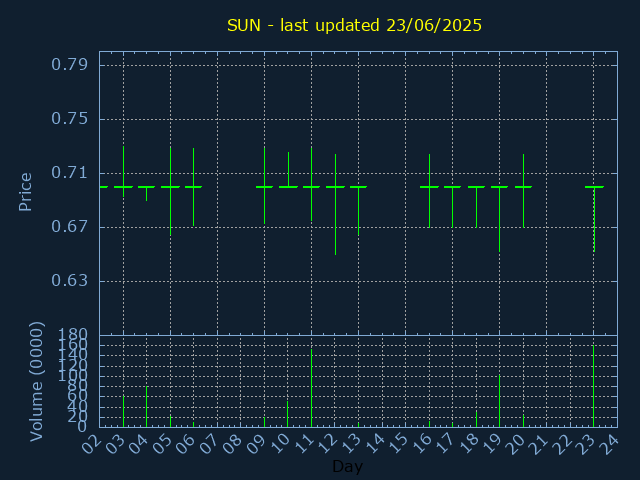Screen dimensions: 640x480
Task: Click the day 19 tick label
Action: (x=492, y=444)
